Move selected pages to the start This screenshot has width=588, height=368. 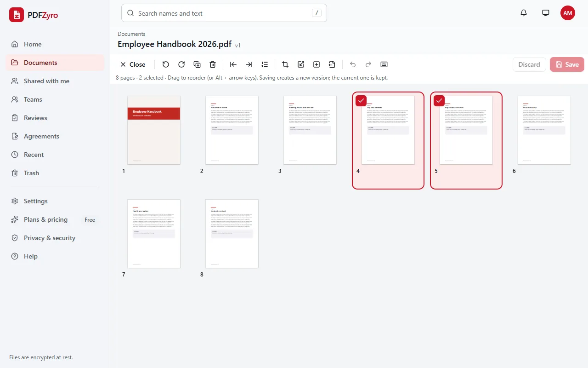233,64
